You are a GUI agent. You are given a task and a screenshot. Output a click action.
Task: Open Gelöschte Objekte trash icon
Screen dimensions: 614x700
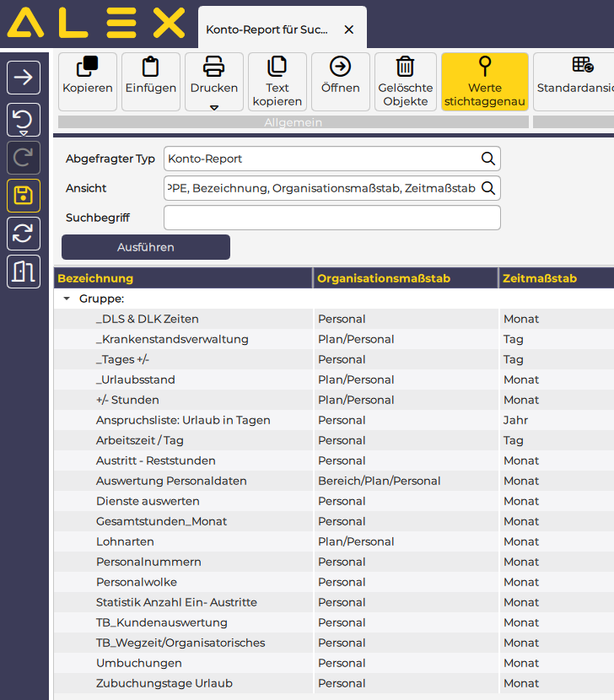[405, 67]
